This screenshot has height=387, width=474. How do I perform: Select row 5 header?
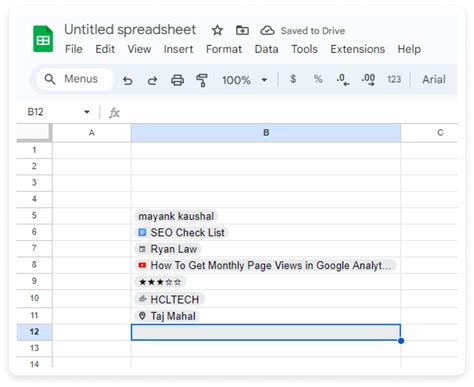[34, 215]
